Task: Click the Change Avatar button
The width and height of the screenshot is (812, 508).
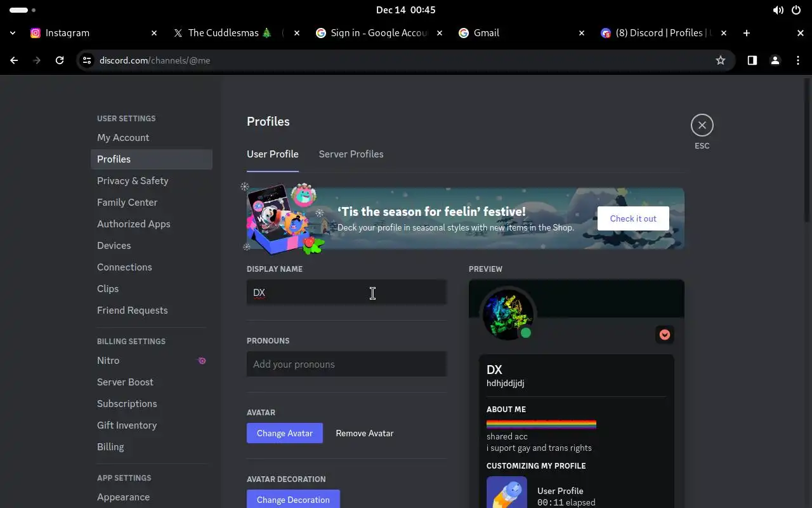Action: coord(284,433)
